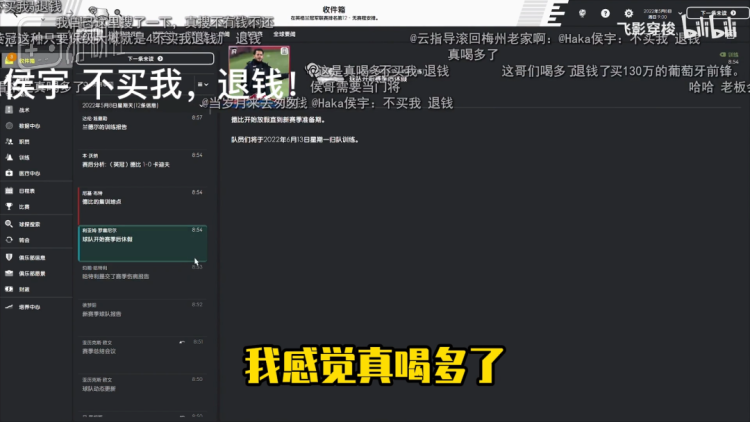Open the 日程表 schedule
Screen dimensions: 750x422
[x=26, y=191]
